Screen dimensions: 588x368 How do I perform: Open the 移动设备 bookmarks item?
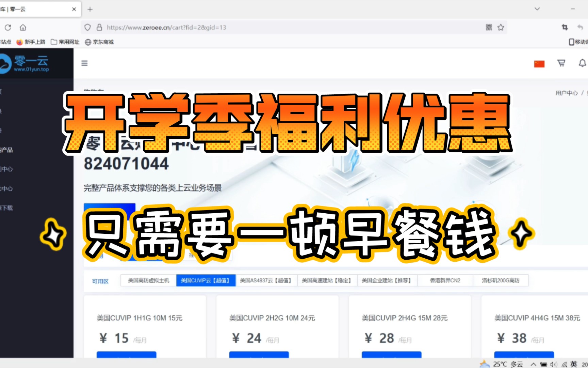pos(578,42)
